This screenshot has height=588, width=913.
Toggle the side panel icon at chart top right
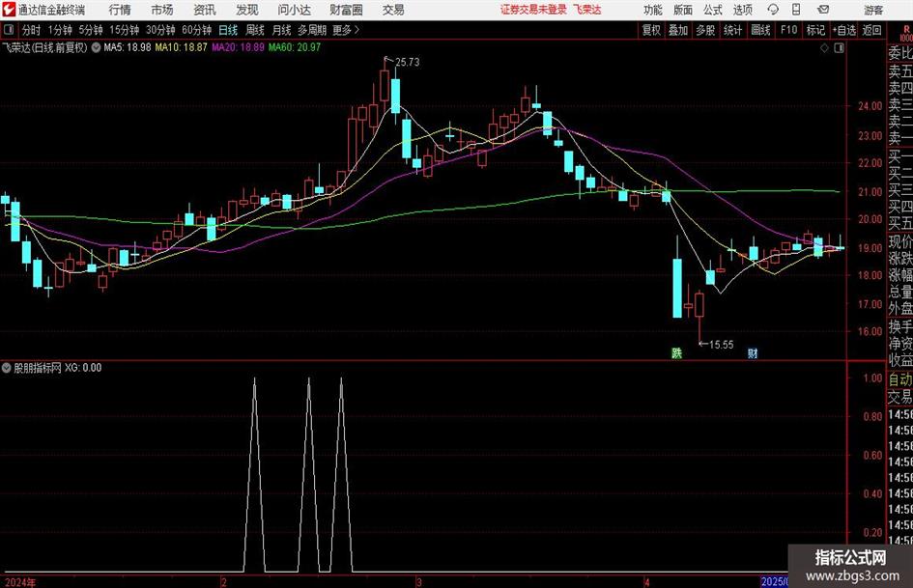(839, 48)
